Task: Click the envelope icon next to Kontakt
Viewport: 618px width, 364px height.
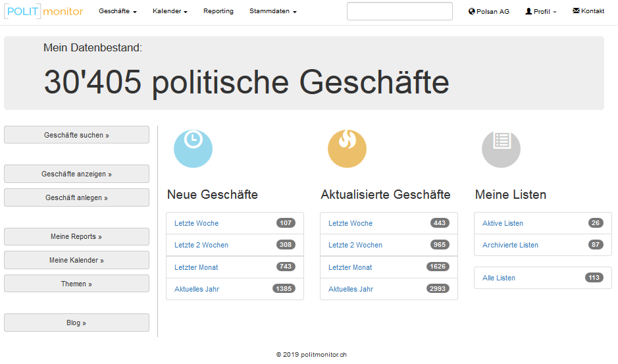Action: (x=576, y=11)
